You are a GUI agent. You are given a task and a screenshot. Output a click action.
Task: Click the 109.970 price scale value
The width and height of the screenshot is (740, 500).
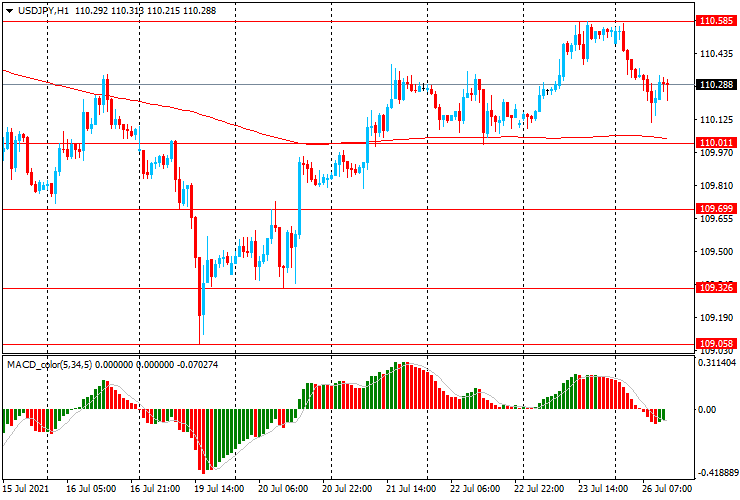coord(716,153)
